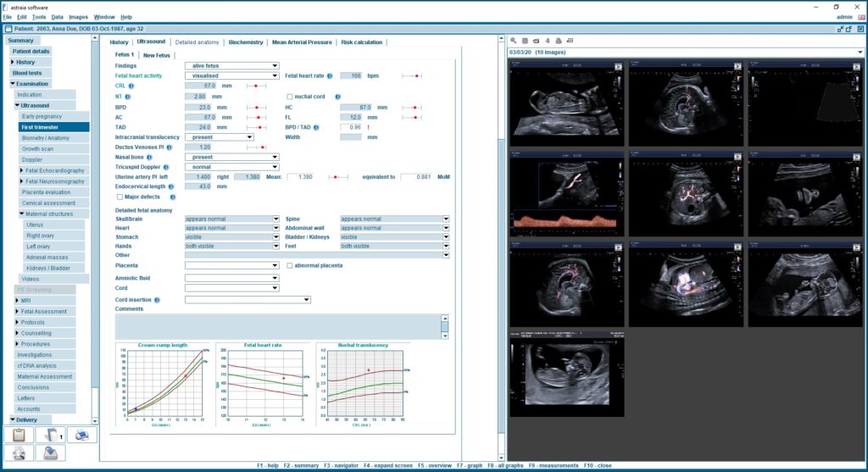Open Growth scan in the sidebar

[37, 148]
